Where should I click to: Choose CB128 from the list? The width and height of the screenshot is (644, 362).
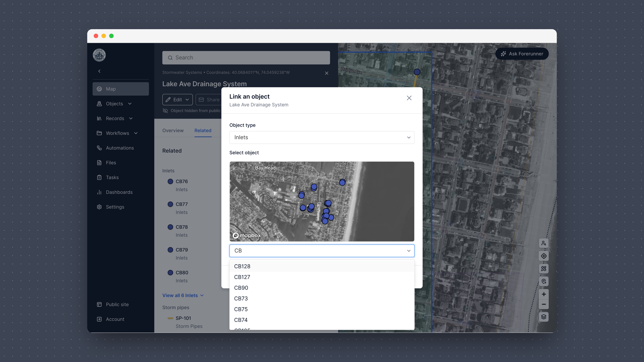[x=322, y=266]
